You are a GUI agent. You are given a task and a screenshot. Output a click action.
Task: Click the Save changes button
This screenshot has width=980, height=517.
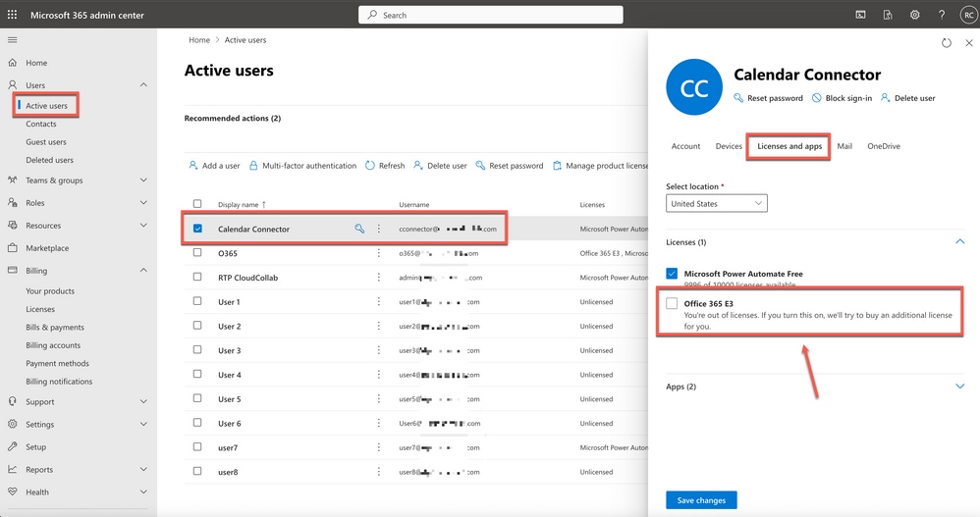(701, 500)
